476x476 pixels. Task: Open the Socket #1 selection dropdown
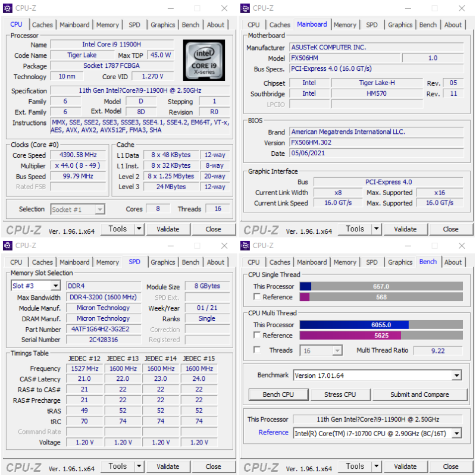pyautogui.click(x=99, y=209)
